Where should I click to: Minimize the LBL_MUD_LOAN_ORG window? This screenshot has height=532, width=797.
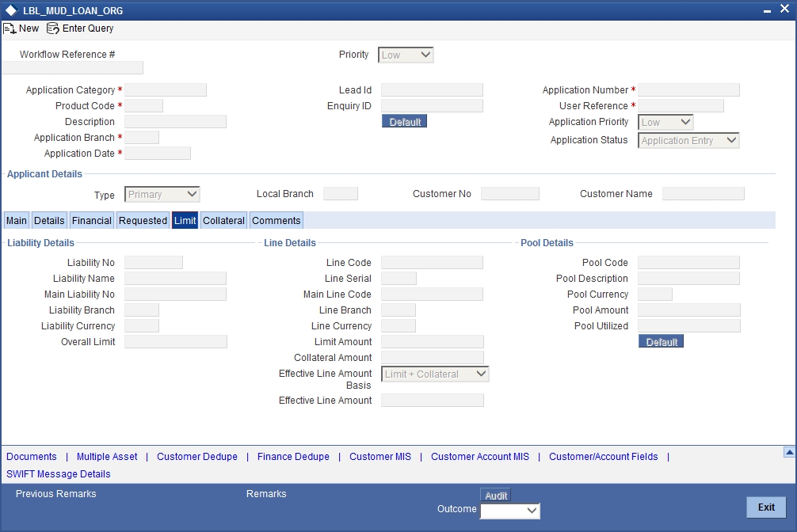tap(767, 11)
